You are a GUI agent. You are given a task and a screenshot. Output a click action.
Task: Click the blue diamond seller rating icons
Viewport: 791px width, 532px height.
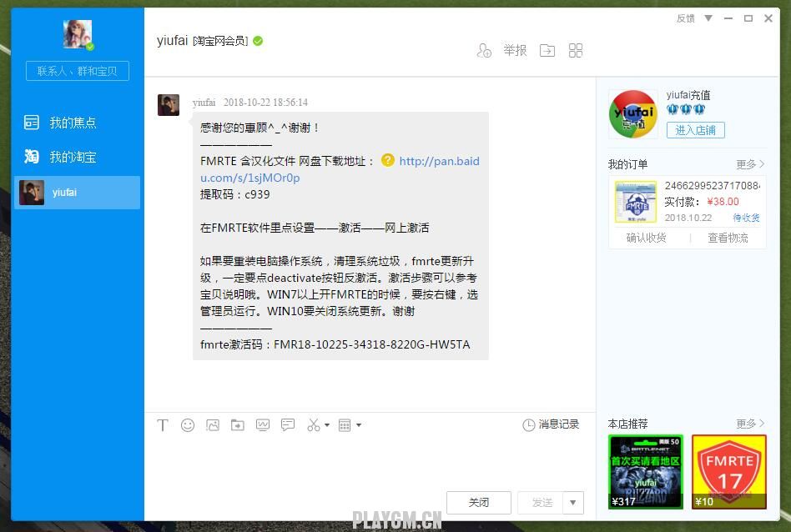pyautogui.click(x=686, y=109)
